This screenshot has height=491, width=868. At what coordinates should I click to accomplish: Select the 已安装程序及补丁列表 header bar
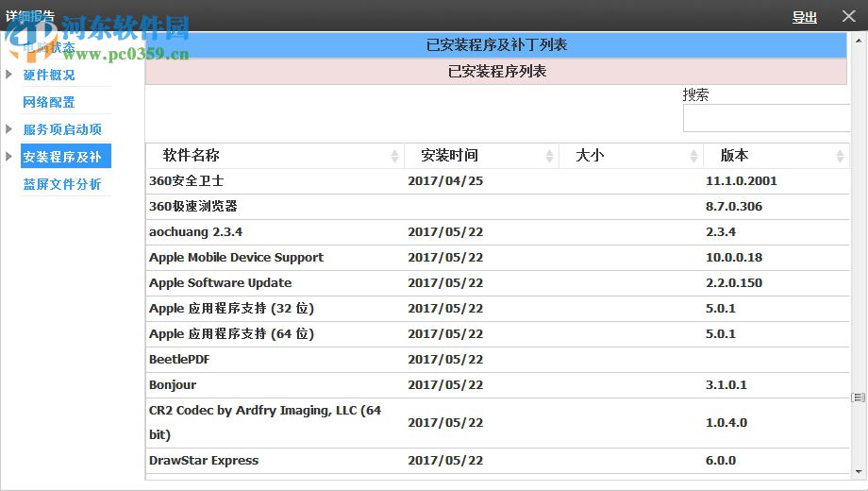(x=496, y=45)
